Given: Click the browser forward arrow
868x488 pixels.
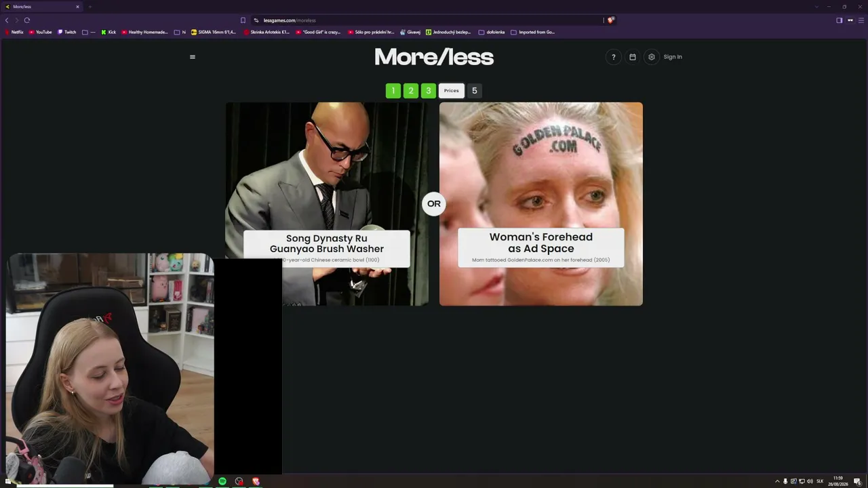Looking at the screenshot, I should (17, 20).
